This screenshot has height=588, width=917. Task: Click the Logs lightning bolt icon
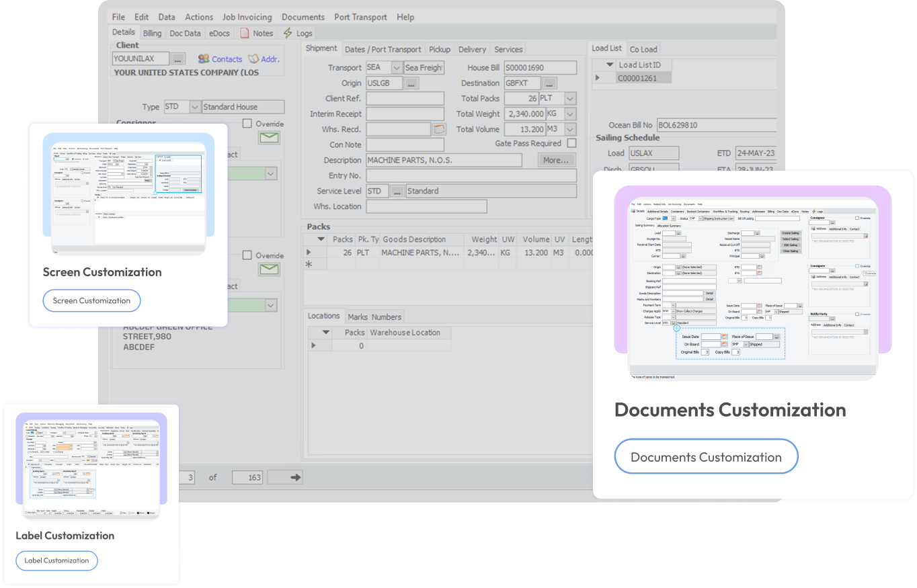pos(288,33)
